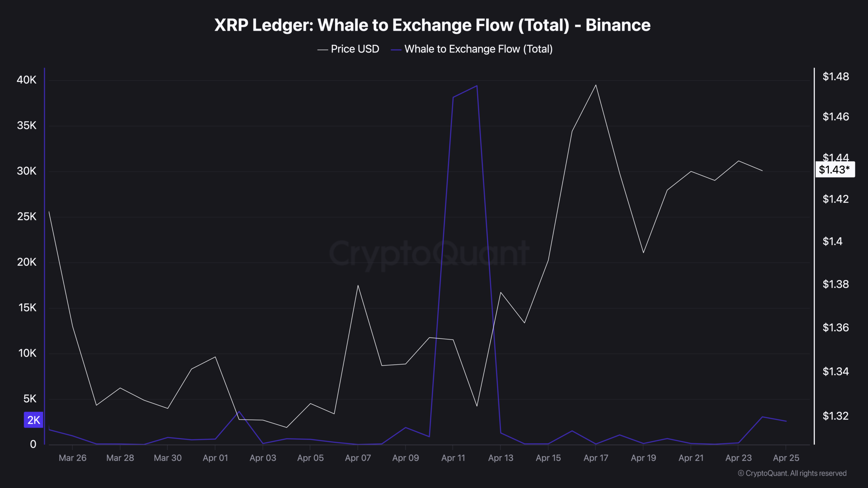The image size is (868, 488).
Task: Click the chart title mentioning Binance
Action: 432,25
